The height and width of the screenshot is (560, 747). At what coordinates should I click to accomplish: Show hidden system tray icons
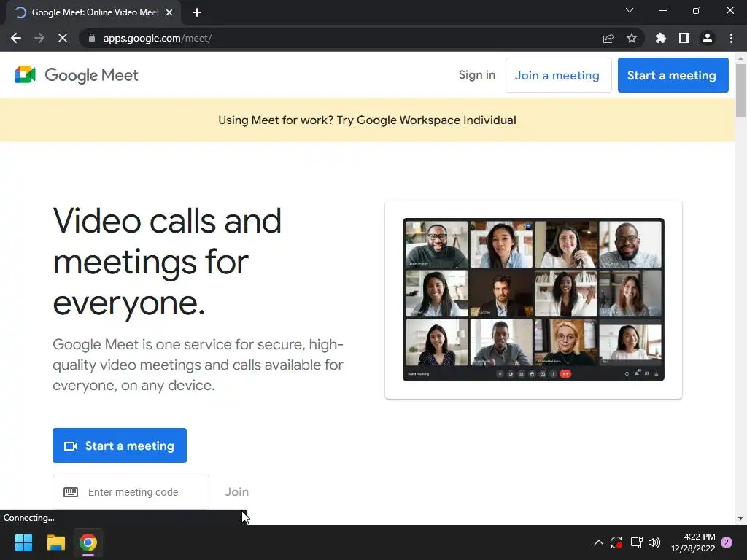pos(599,542)
